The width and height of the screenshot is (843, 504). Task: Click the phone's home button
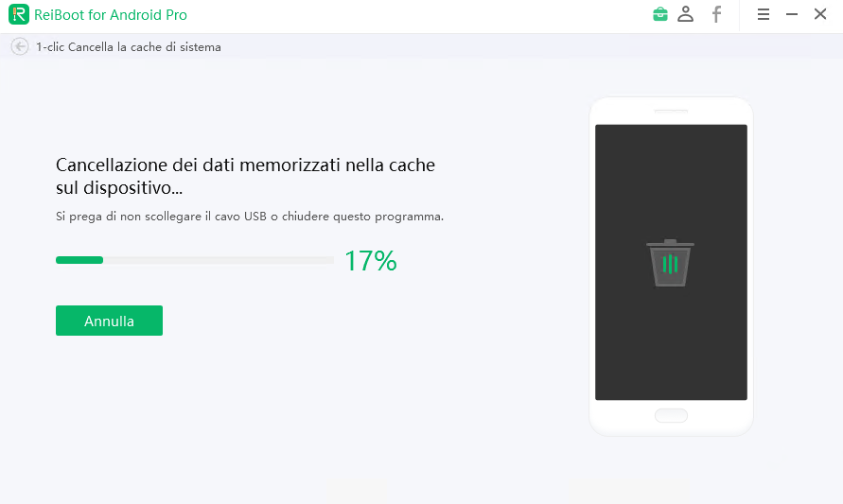[x=671, y=416]
